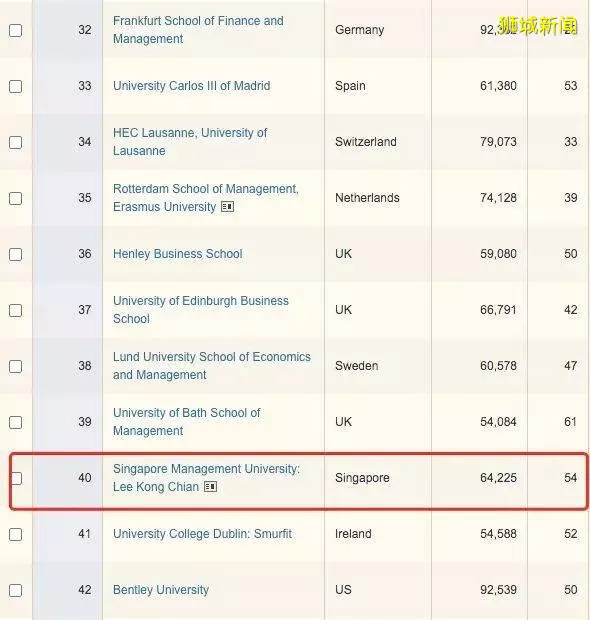
Task: Click rank number 33
Action: (x=85, y=86)
